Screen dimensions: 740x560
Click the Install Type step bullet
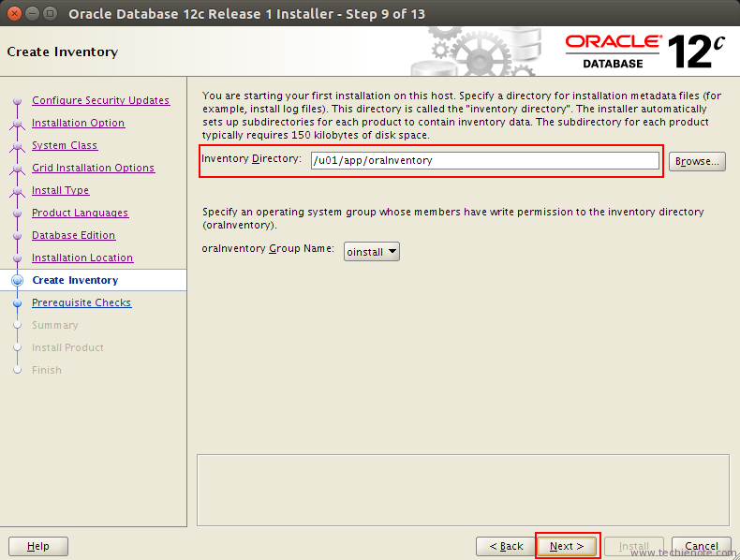tap(18, 192)
